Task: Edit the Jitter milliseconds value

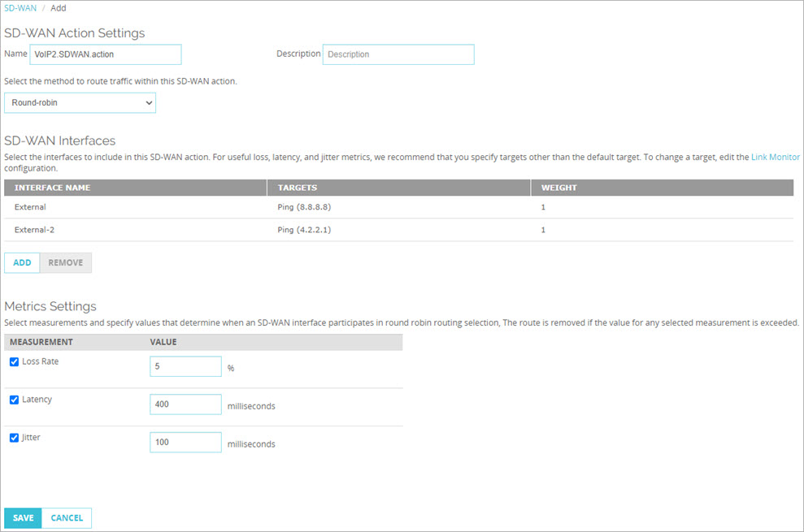Action: pyautogui.click(x=185, y=442)
